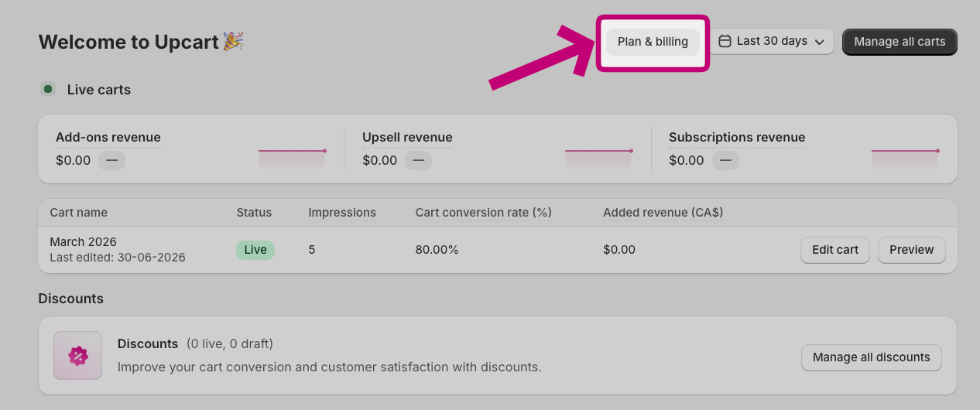Click the Manage all carts button
Viewport: 980px width, 410px height.
(899, 42)
